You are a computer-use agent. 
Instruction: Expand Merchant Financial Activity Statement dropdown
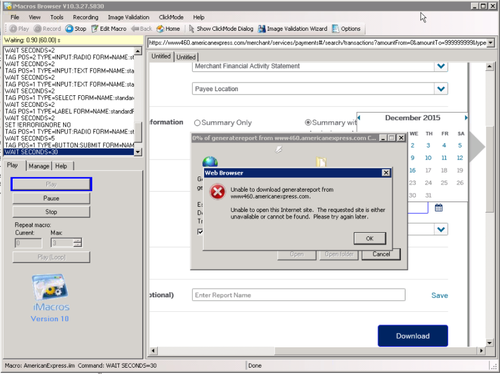[x=441, y=66]
